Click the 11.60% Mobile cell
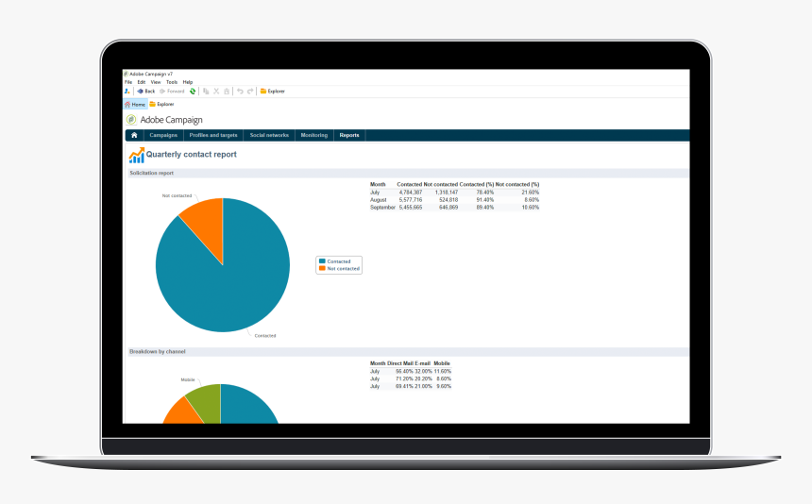 442,371
